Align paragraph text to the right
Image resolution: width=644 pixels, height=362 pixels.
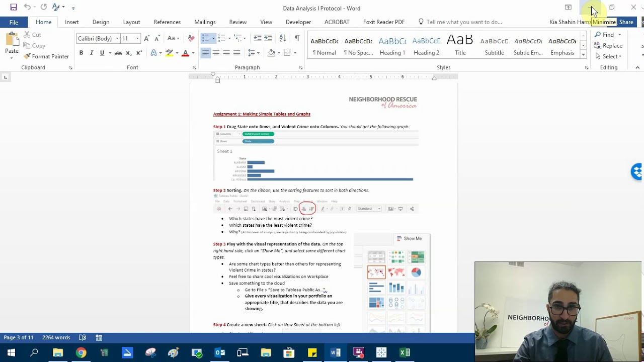pyautogui.click(x=226, y=53)
